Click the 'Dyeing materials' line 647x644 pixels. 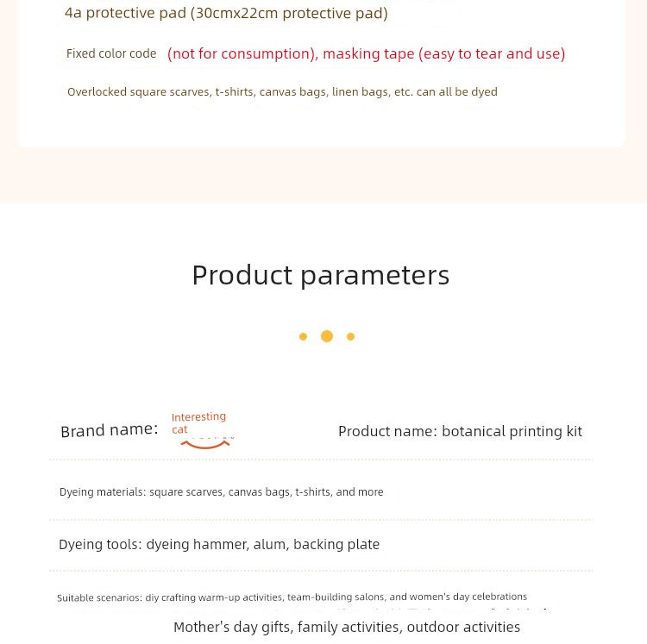pos(221,492)
